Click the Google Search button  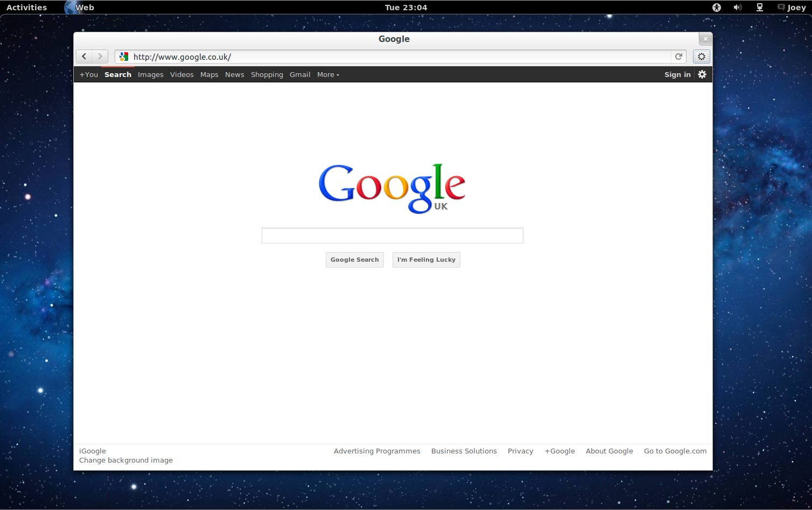pos(354,260)
